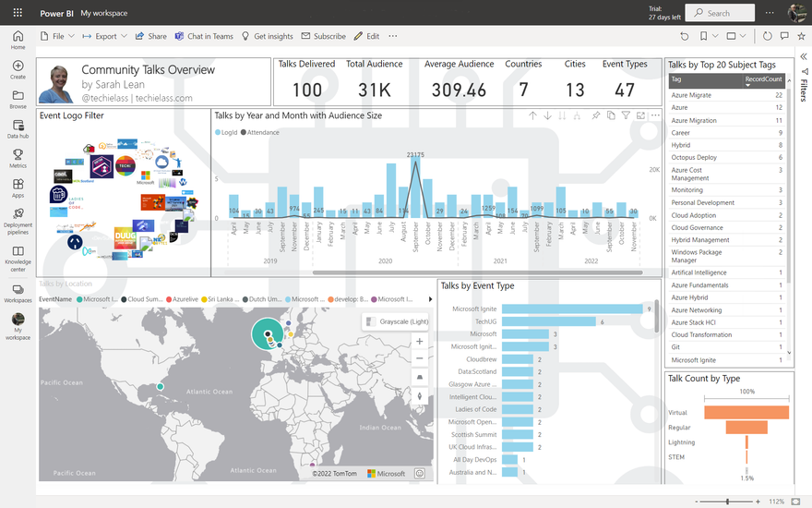Screen dimensions: 812x508
Task: Toggle the LogId legend series
Action: 226,132
